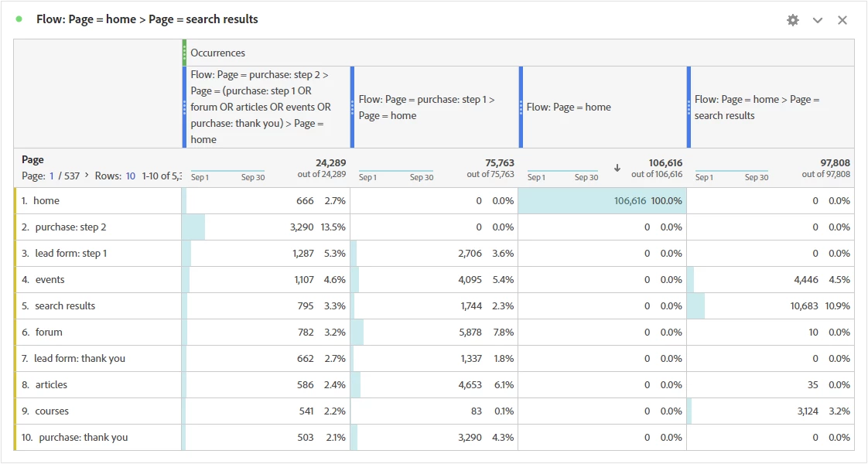Image resolution: width=868 pixels, height=464 pixels.
Task: Select row 6 forum
Action: pyautogui.click(x=98, y=332)
